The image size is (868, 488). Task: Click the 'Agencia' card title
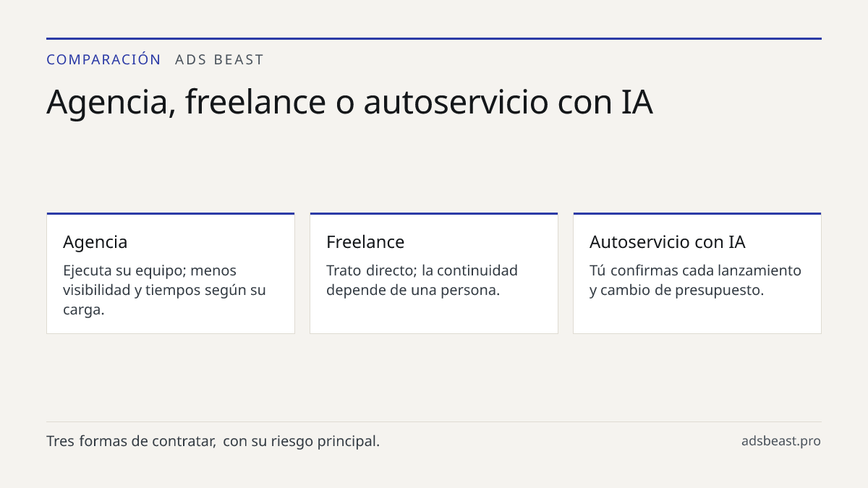pos(95,241)
